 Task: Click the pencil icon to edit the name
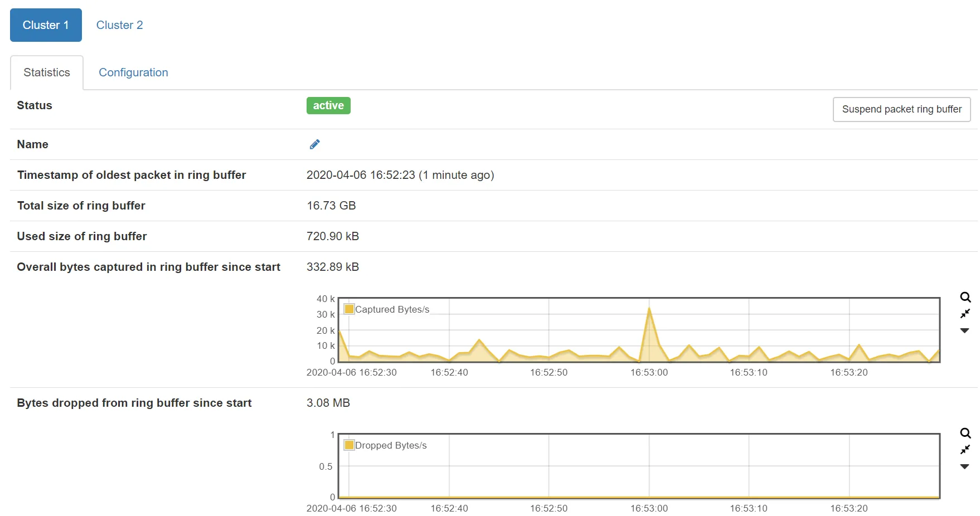coord(314,144)
